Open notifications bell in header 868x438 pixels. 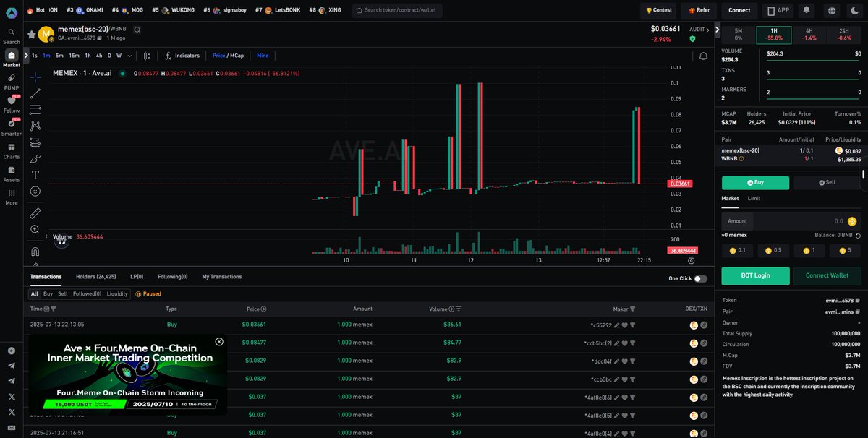pyautogui.click(x=807, y=10)
